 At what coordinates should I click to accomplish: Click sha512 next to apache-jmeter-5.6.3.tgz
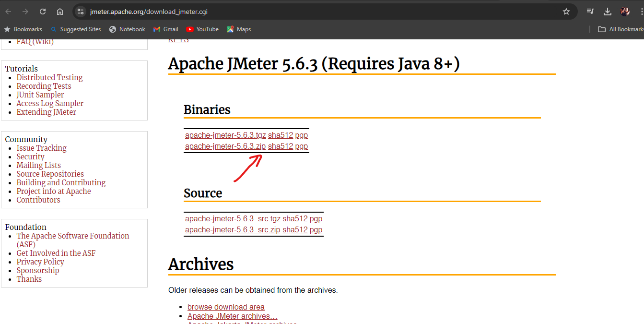tap(281, 135)
